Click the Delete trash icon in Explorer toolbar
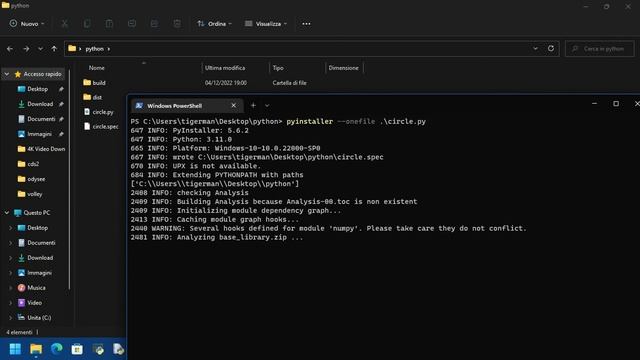This screenshot has width=640, height=360. 177,24
